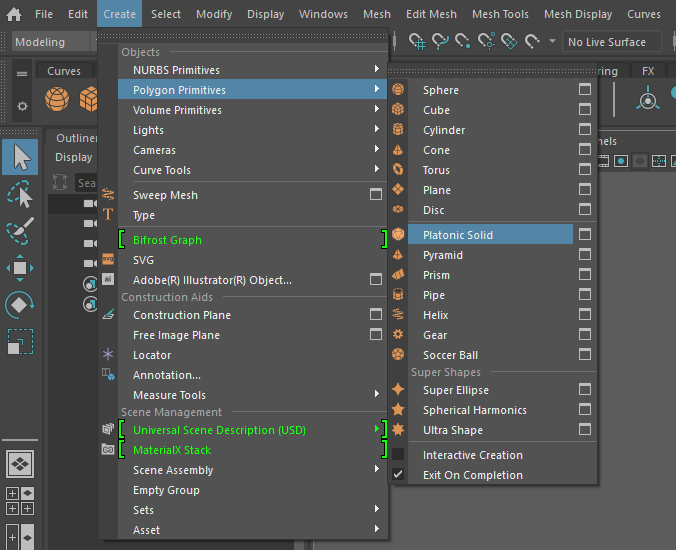Click the shelf polygon sphere icon

[x=57, y=99]
